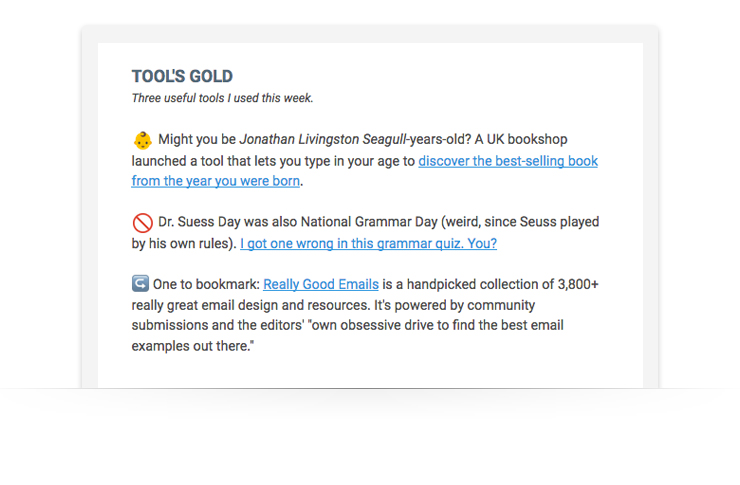
Task: Click the "One to bookmark:" text
Action: tap(207, 284)
